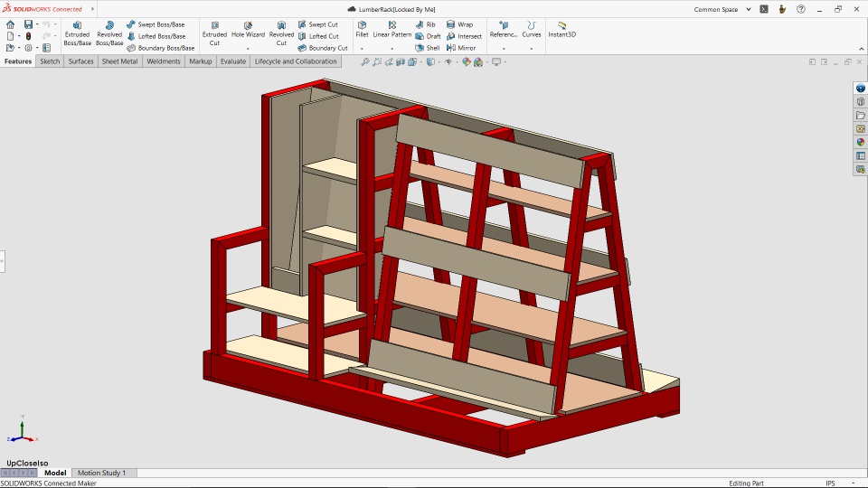Select the Shell tool

click(x=428, y=48)
